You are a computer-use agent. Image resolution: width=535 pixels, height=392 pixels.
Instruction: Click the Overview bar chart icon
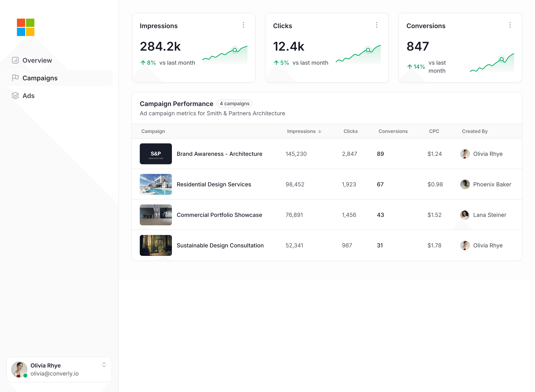coord(15,60)
